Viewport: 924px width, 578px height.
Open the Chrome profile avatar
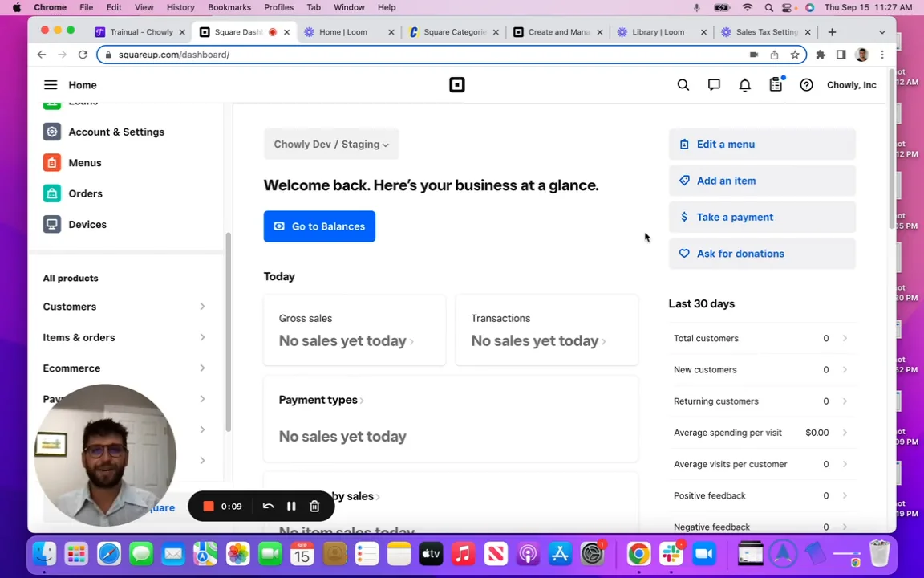tap(861, 55)
